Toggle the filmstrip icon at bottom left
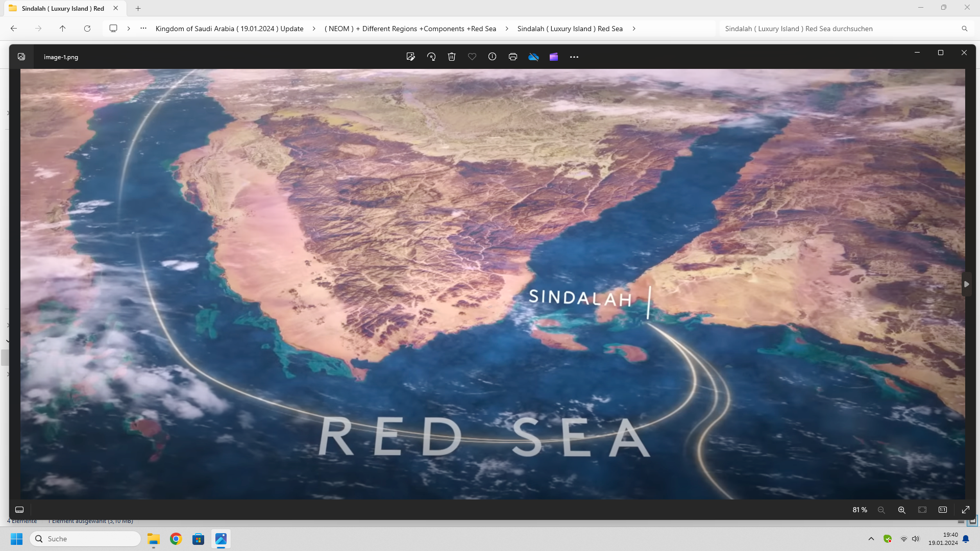The height and width of the screenshot is (551, 980). pos(19,510)
